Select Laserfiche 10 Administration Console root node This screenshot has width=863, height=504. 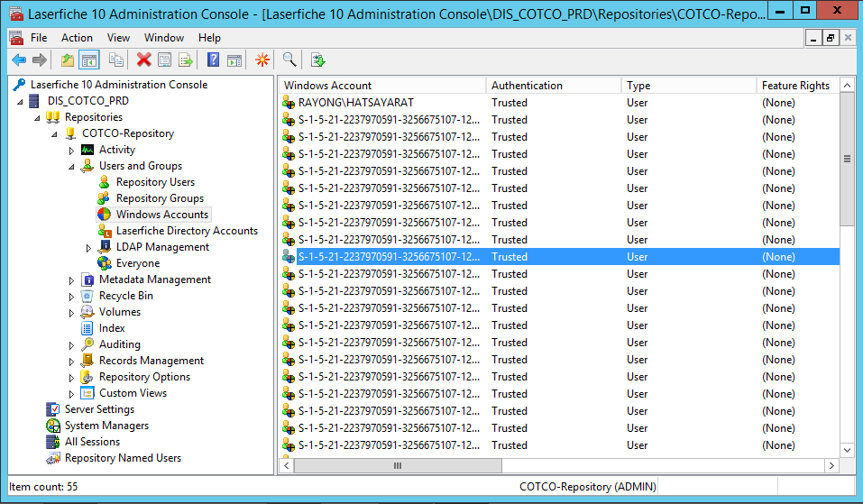(119, 85)
